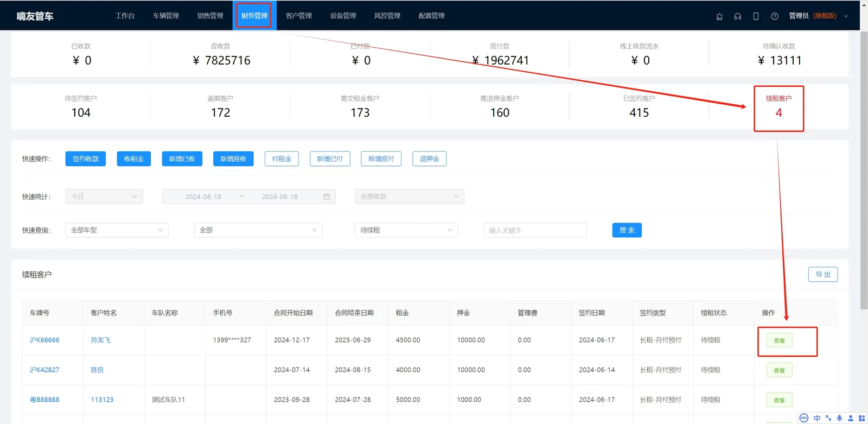Focus the 输入关键字 keyword input field
This screenshot has width=868, height=424.
(535, 230)
